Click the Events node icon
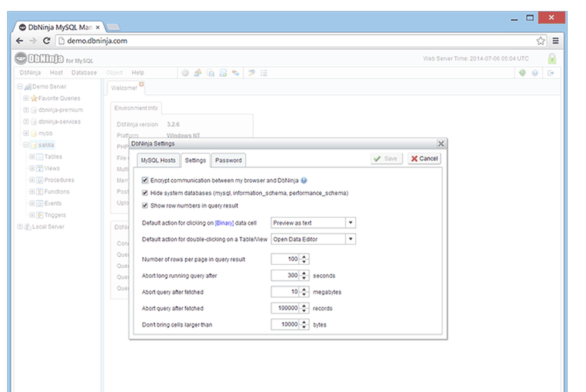586x392 pixels. [40, 204]
